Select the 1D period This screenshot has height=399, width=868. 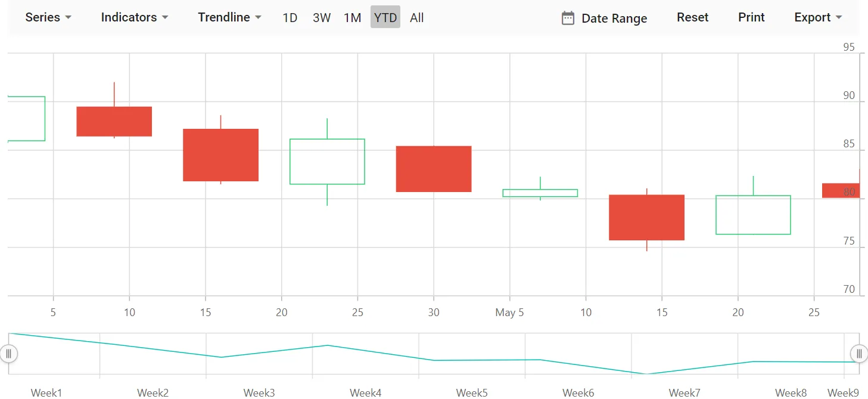[x=290, y=17]
